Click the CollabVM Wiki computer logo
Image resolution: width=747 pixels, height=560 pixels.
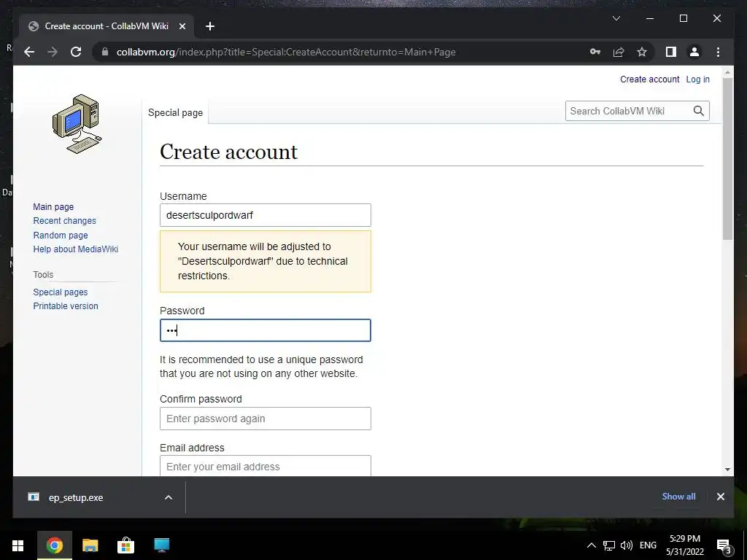77,124
